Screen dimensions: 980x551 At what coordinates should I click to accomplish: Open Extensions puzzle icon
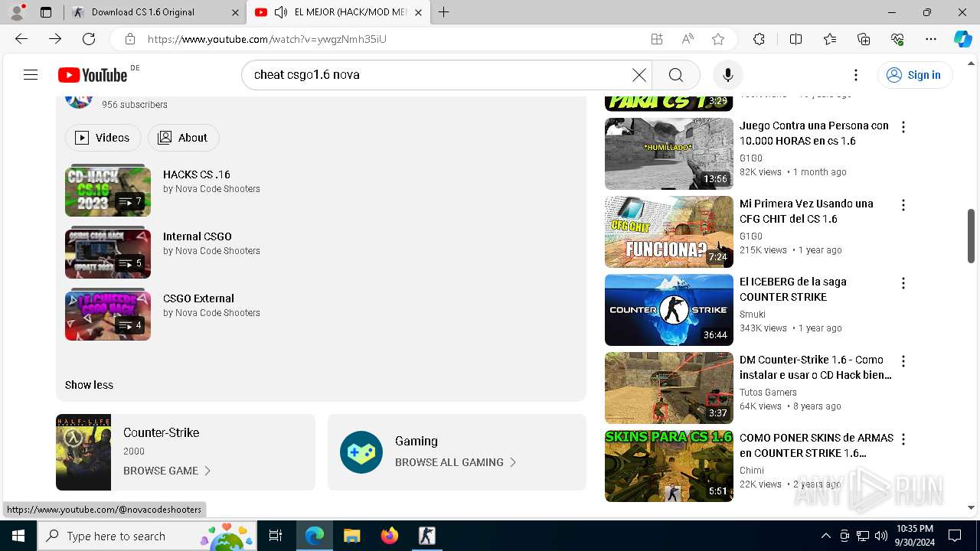coord(759,39)
